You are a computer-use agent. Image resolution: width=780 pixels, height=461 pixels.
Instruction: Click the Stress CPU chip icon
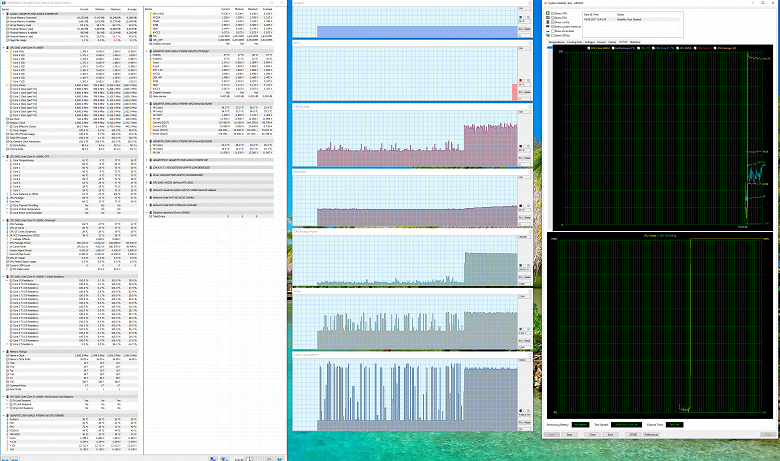(x=548, y=13)
